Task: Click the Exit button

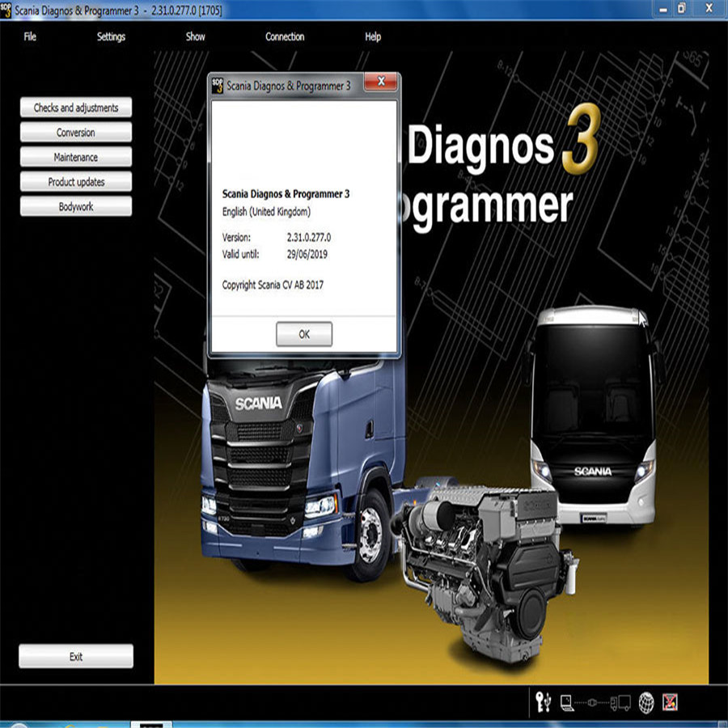Action: (76, 657)
